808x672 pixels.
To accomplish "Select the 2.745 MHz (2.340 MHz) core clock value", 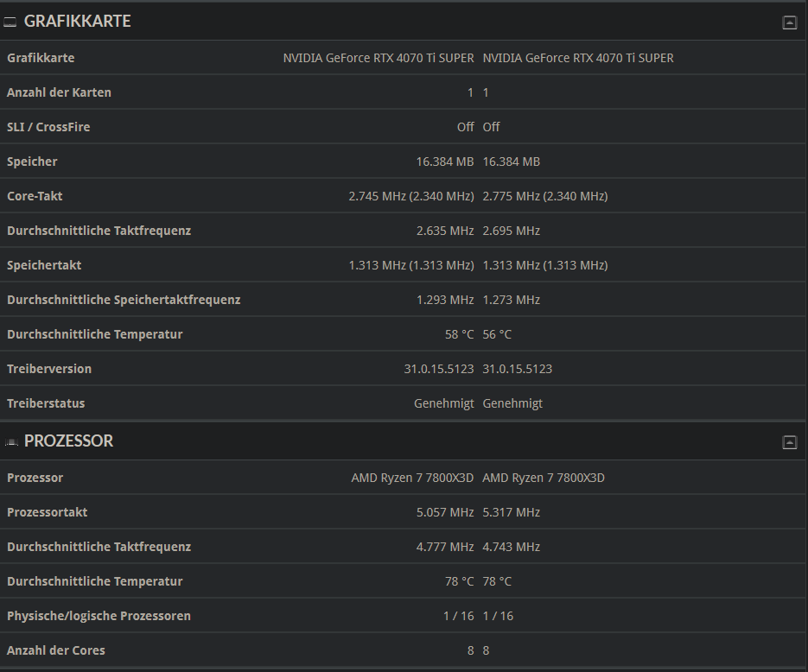I will point(411,196).
